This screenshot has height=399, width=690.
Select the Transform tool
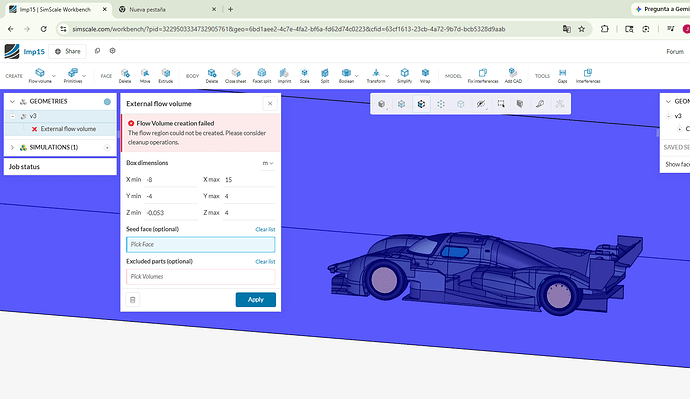click(x=376, y=75)
